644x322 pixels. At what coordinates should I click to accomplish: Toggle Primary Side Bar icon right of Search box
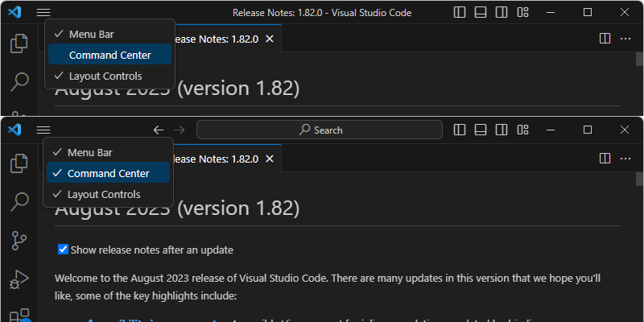pos(460,130)
